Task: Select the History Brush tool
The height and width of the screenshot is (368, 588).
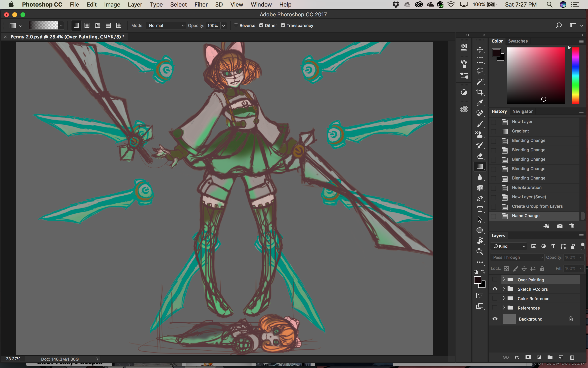Action: [x=480, y=145]
